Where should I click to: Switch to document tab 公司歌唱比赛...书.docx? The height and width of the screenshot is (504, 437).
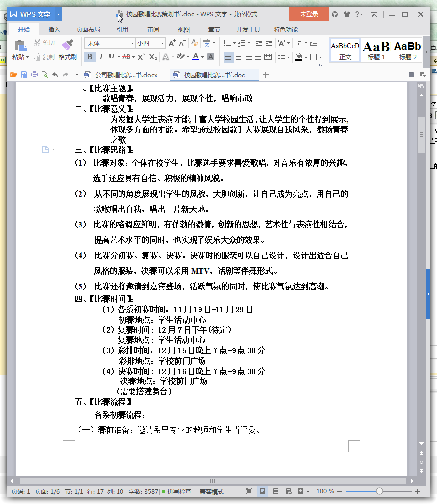click(x=126, y=75)
